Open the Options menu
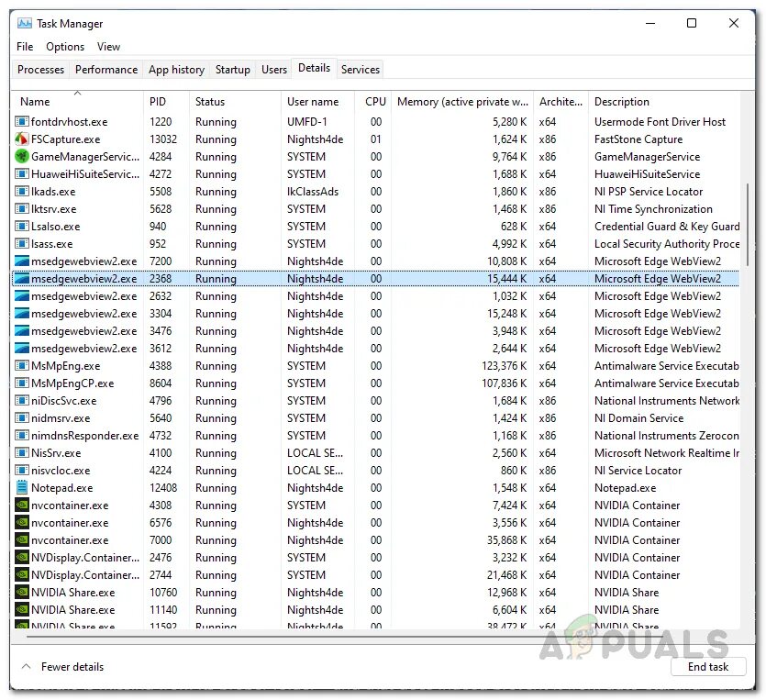Image resolution: width=766 pixels, height=700 pixels. (x=65, y=47)
